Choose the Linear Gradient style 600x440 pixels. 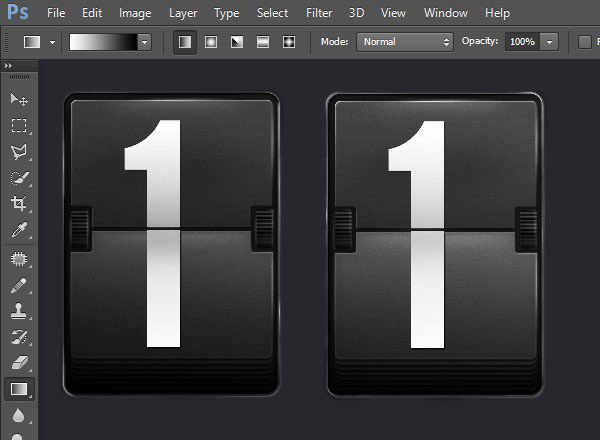click(x=185, y=42)
